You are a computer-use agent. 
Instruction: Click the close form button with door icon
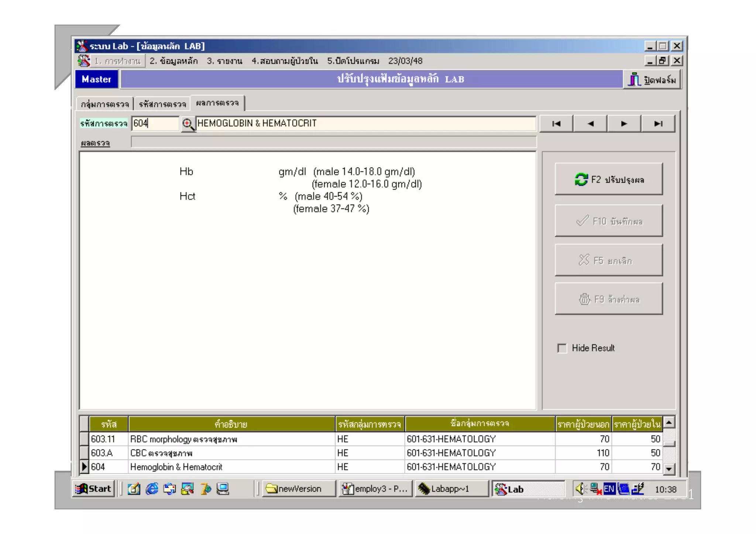652,79
